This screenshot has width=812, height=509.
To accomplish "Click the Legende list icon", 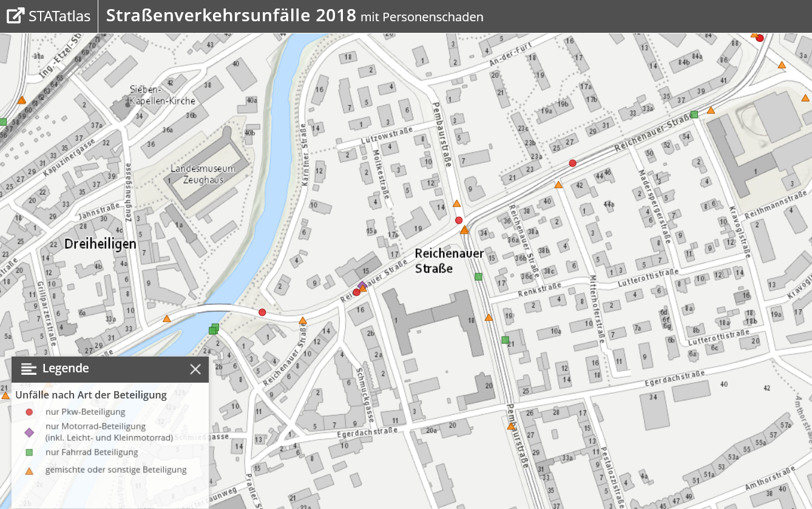I will [29, 369].
